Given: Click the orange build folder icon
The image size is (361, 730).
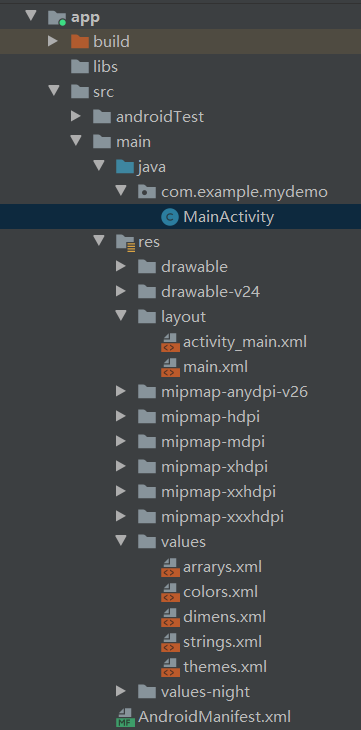Looking at the screenshot, I should pos(80,42).
